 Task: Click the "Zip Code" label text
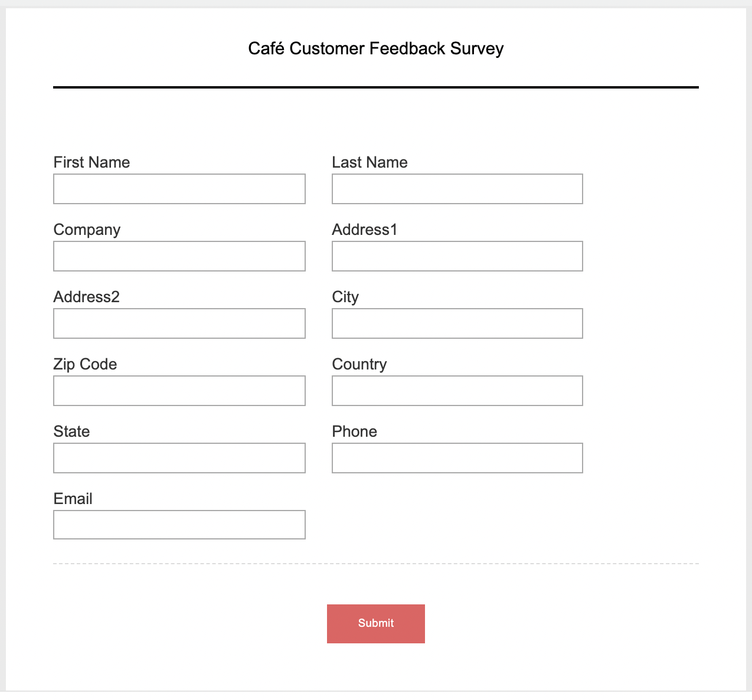(85, 364)
